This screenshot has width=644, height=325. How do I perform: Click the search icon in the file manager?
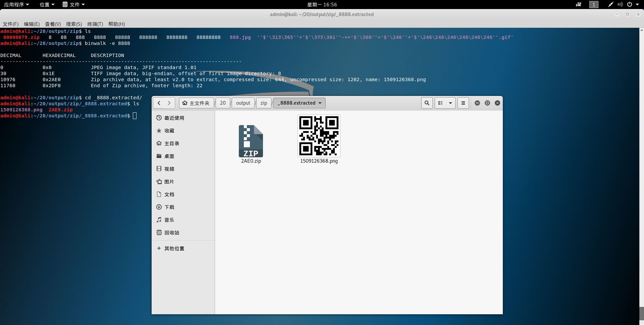tap(427, 103)
